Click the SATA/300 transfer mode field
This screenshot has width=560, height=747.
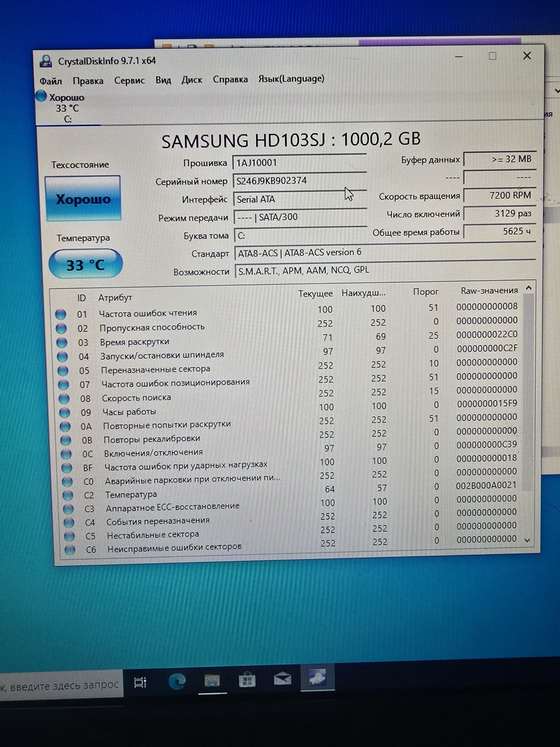click(x=300, y=217)
